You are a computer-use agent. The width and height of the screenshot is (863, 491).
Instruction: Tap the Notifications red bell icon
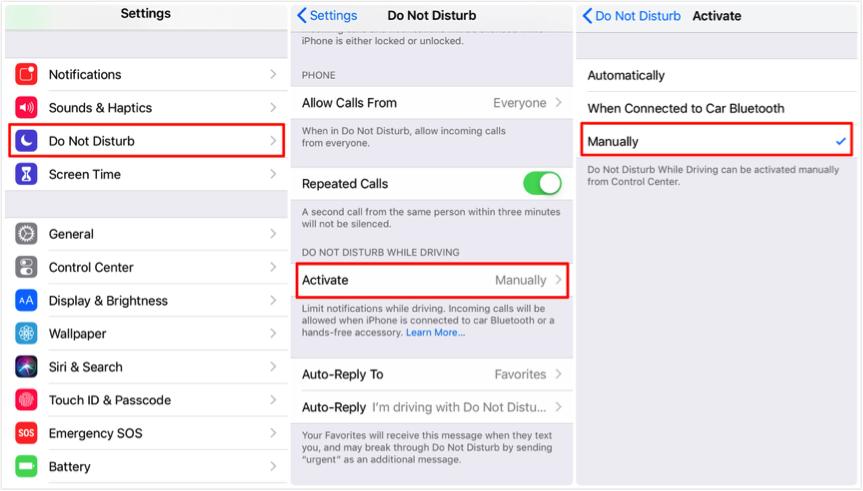[x=27, y=75]
